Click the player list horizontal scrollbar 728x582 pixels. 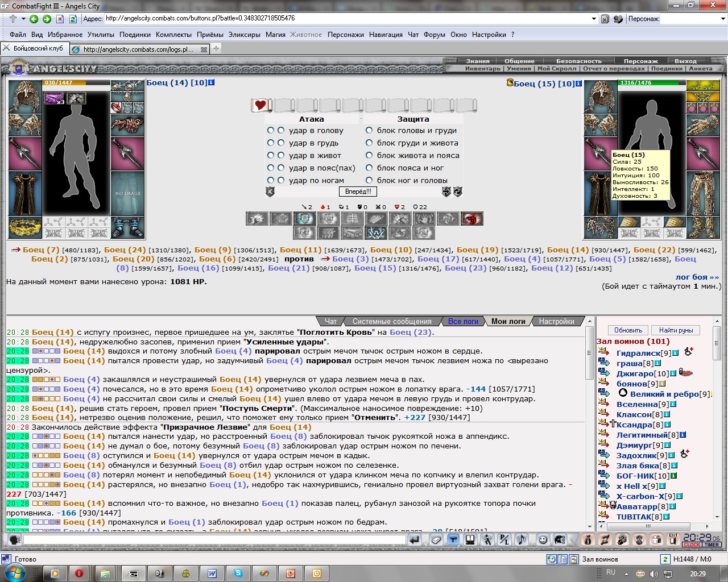(654, 526)
